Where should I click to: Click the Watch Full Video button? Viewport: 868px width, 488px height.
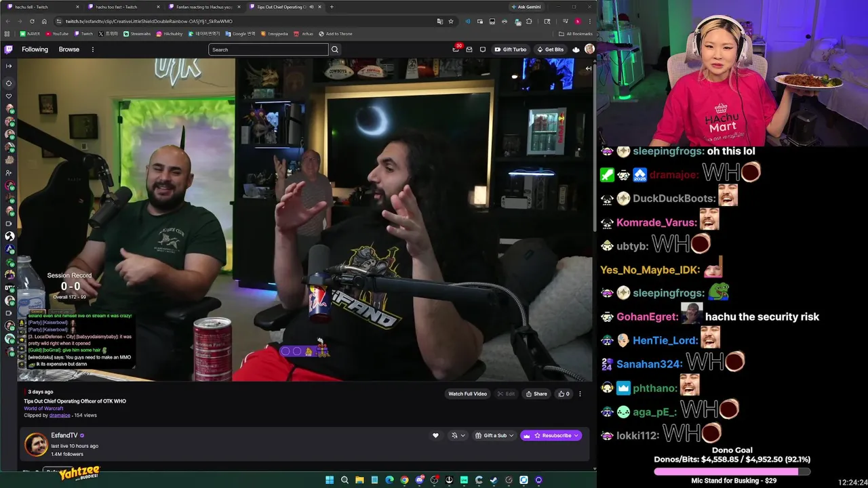click(467, 394)
